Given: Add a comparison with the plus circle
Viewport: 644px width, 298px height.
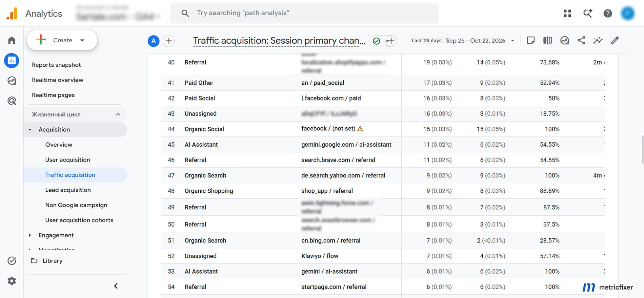Looking at the screenshot, I should (169, 41).
